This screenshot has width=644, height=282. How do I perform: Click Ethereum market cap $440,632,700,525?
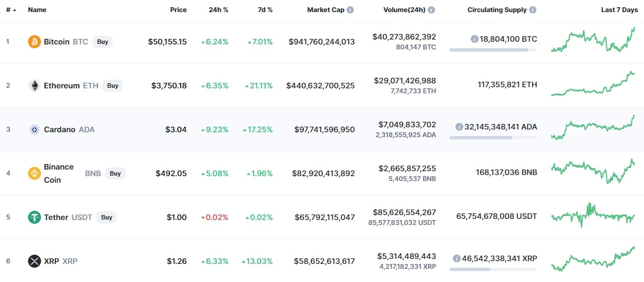click(x=321, y=86)
